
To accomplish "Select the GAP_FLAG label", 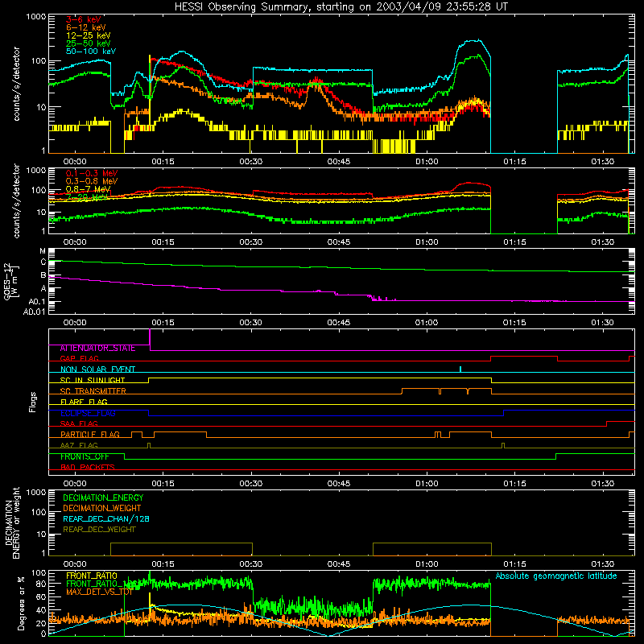I will tap(79, 358).
